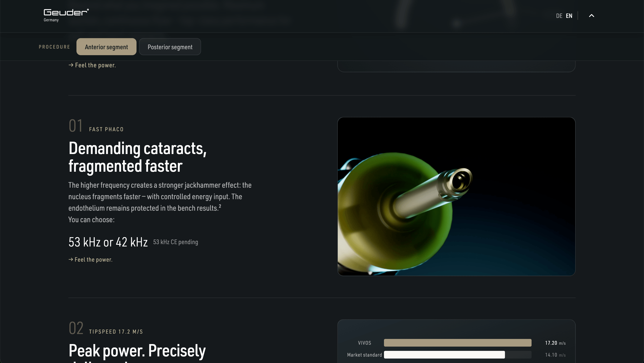
Task: Click the footnote 2 superscript
Action: pyautogui.click(x=220, y=206)
